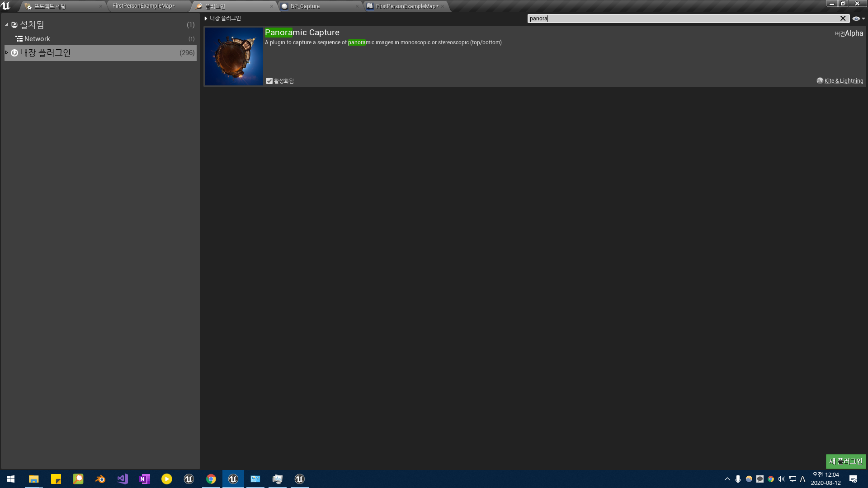Restore down the editor window
This screenshot has height=488, width=868.
[x=843, y=4]
